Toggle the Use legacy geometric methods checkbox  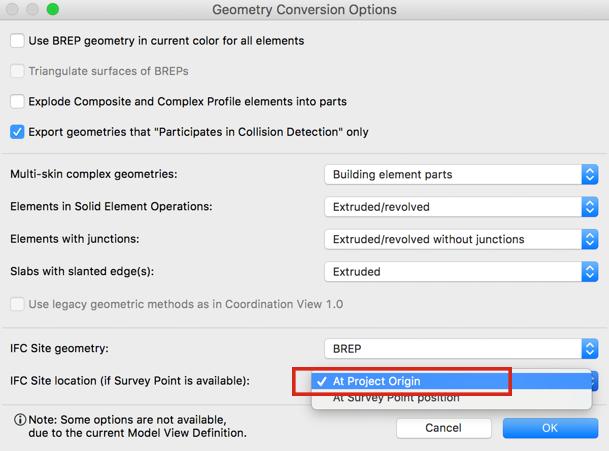pos(17,304)
